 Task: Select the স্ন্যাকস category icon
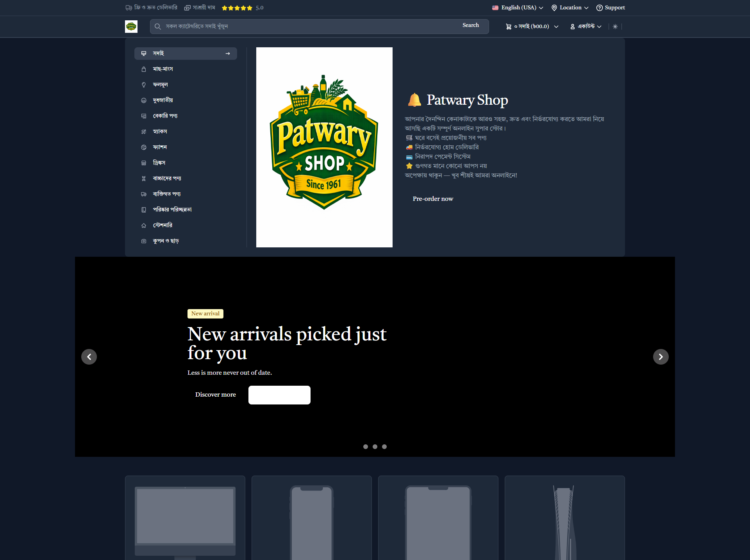coord(144,131)
